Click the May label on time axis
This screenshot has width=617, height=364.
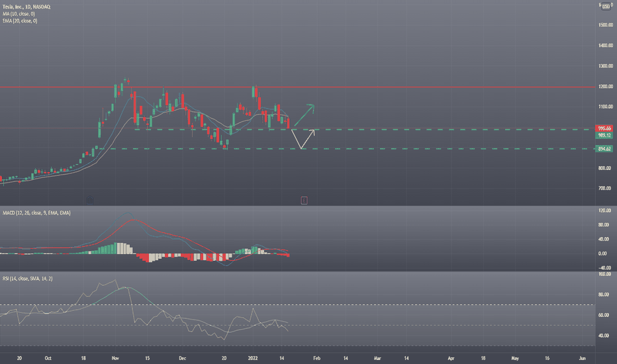pyautogui.click(x=514, y=358)
